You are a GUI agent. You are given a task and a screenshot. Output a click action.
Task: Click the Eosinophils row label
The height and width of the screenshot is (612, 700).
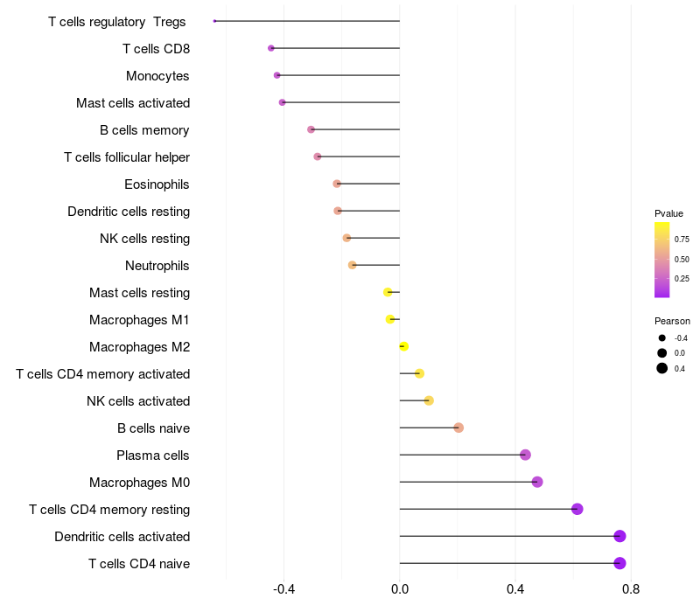[x=157, y=184]
